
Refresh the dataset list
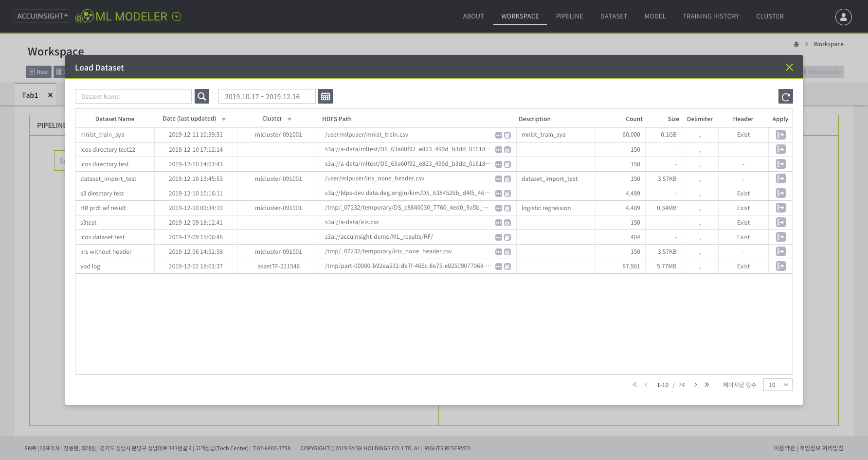pos(785,96)
